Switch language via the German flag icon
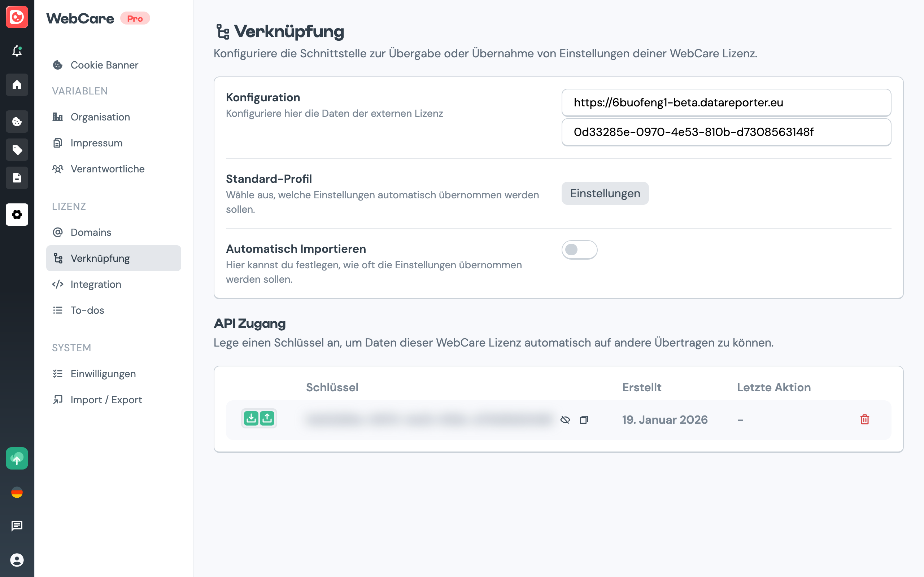The height and width of the screenshot is (577, 924). [17, 492]
